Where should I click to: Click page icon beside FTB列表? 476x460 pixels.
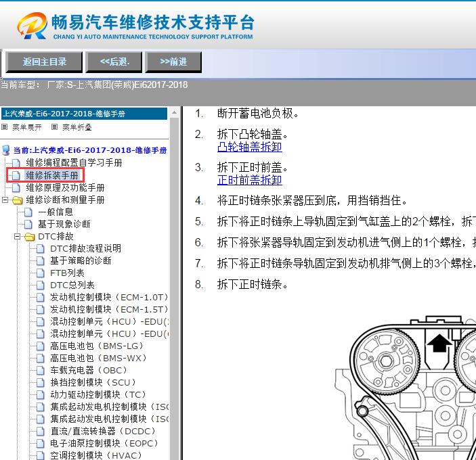40,273
